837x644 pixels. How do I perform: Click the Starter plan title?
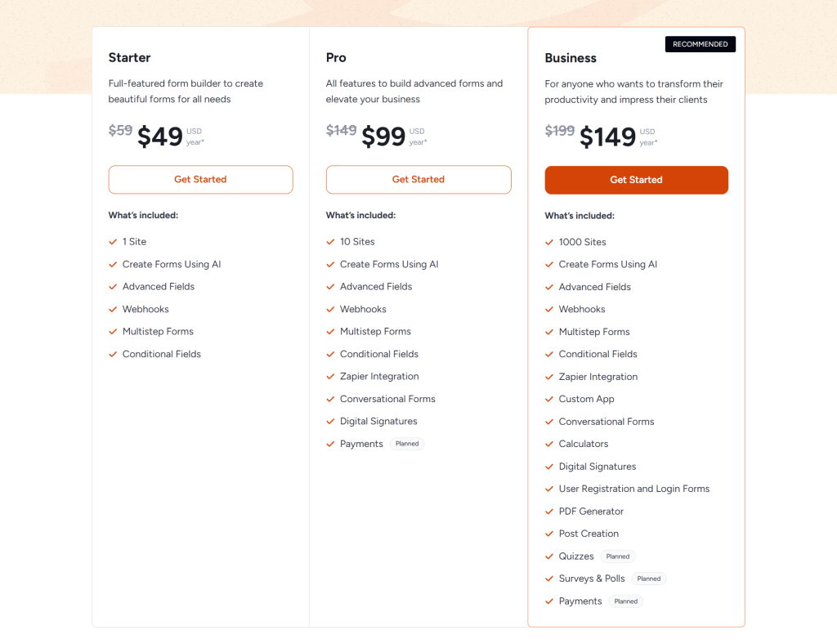[x=129, y=57]
